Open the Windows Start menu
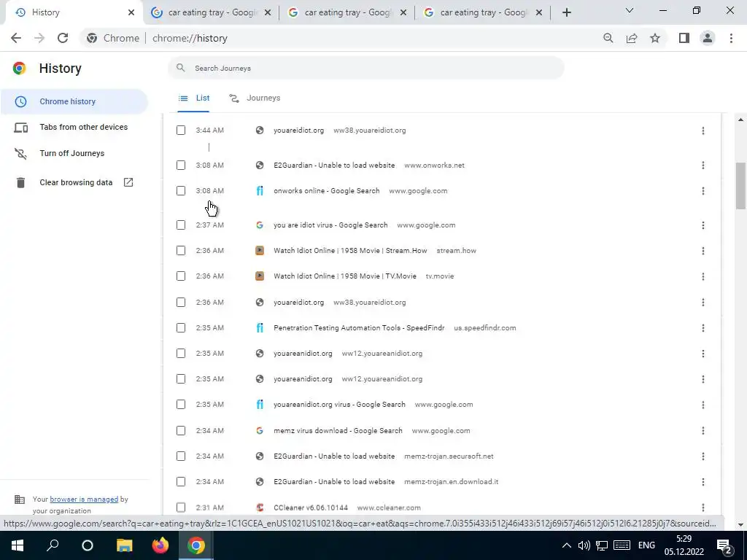Screen dimensions: 747x560 18,545
